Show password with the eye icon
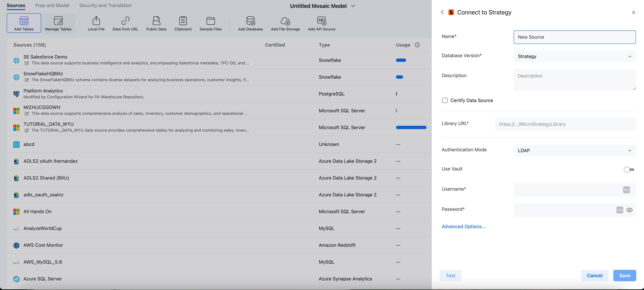Viewport: 644px width, 290px height. pyautogui.click(x=630, y=210)
